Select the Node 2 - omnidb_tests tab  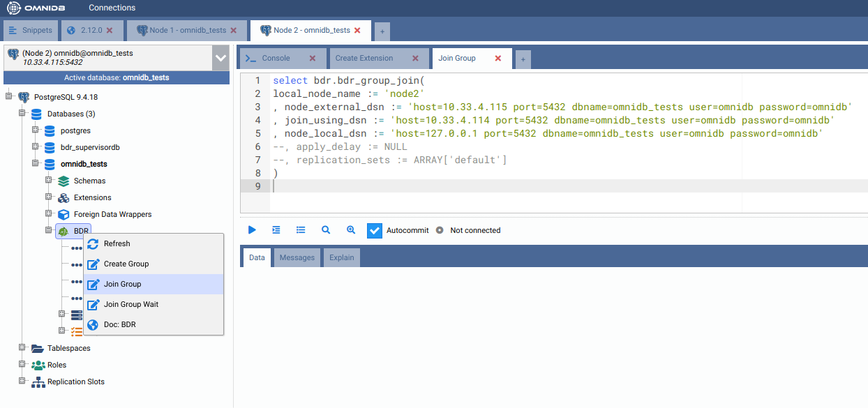312,31
